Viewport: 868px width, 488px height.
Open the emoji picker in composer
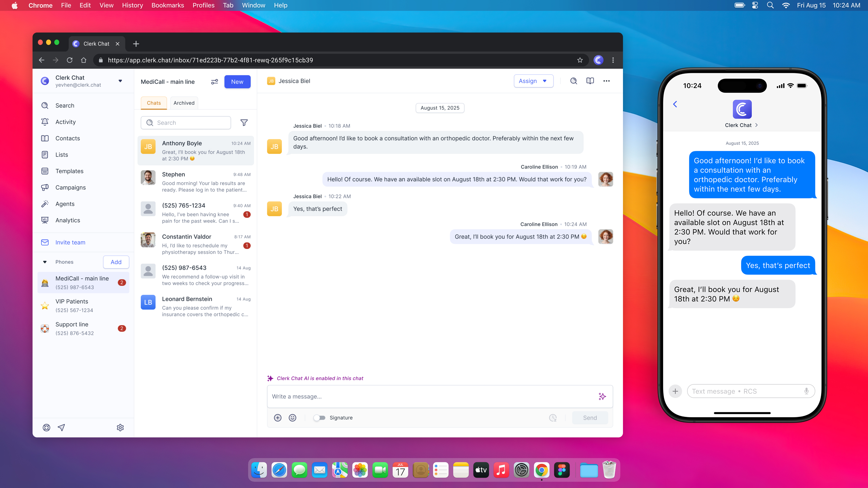292,418
